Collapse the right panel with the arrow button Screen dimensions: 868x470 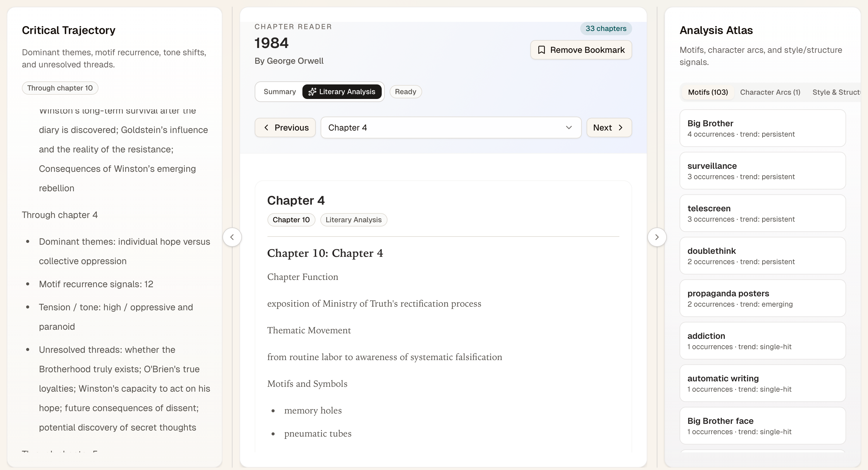(x=657, y=237)
